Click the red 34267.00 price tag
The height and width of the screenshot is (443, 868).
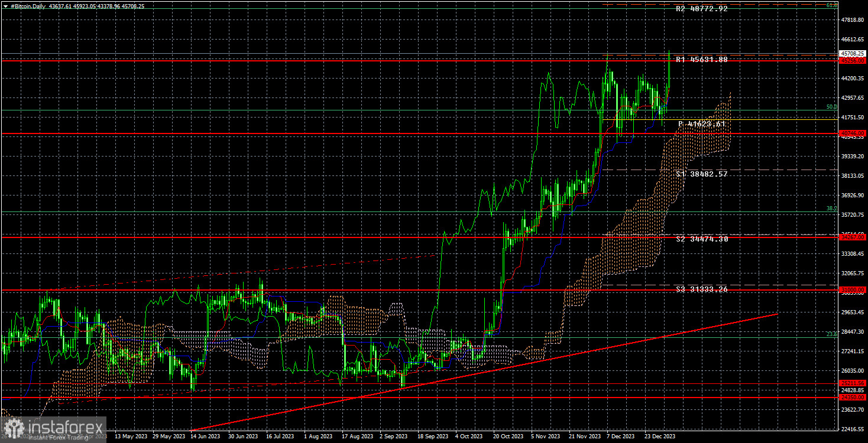tap(853, 237)
